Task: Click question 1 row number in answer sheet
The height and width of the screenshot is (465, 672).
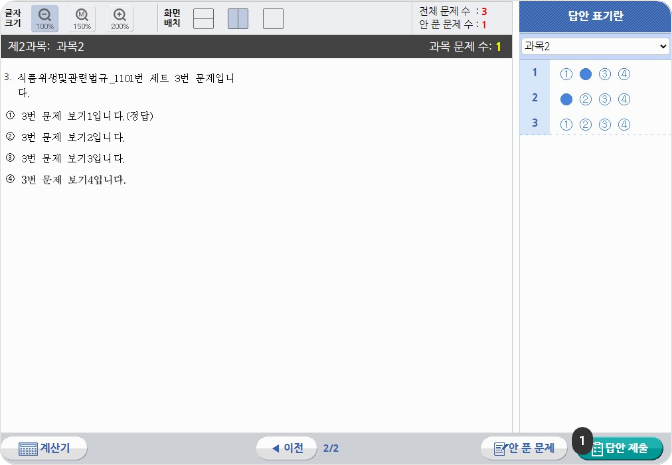Action: click(535, 73)
